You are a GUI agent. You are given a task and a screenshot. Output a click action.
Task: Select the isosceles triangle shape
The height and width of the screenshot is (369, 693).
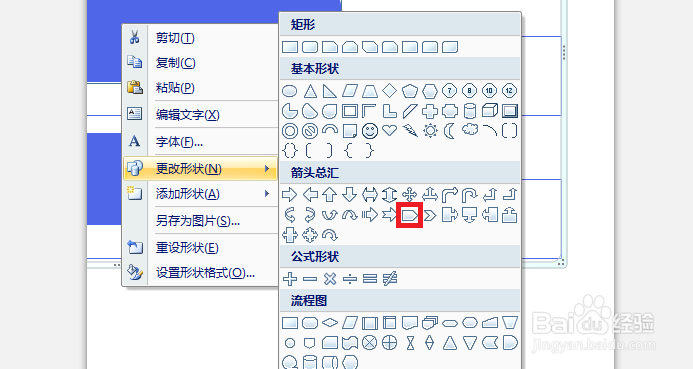click(x=310, y=91)
